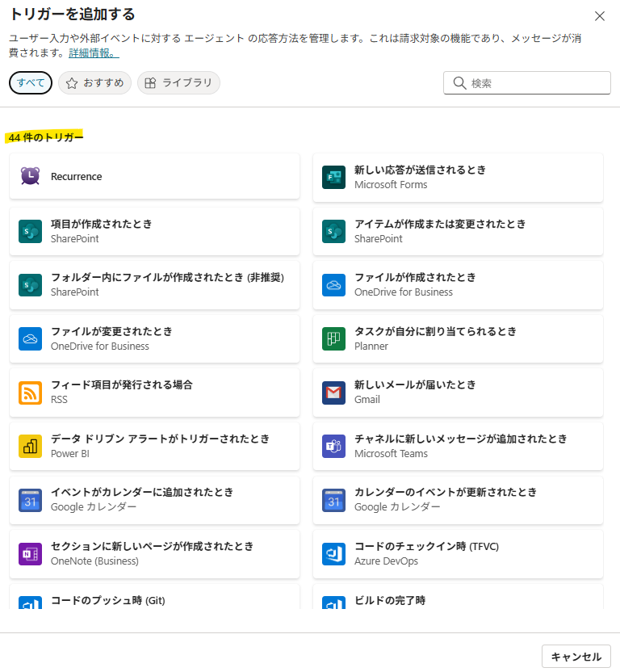Click the Microsoft Teams subtitle text
Viewport: 620px width, 672px height.
(x=391, y=453)
